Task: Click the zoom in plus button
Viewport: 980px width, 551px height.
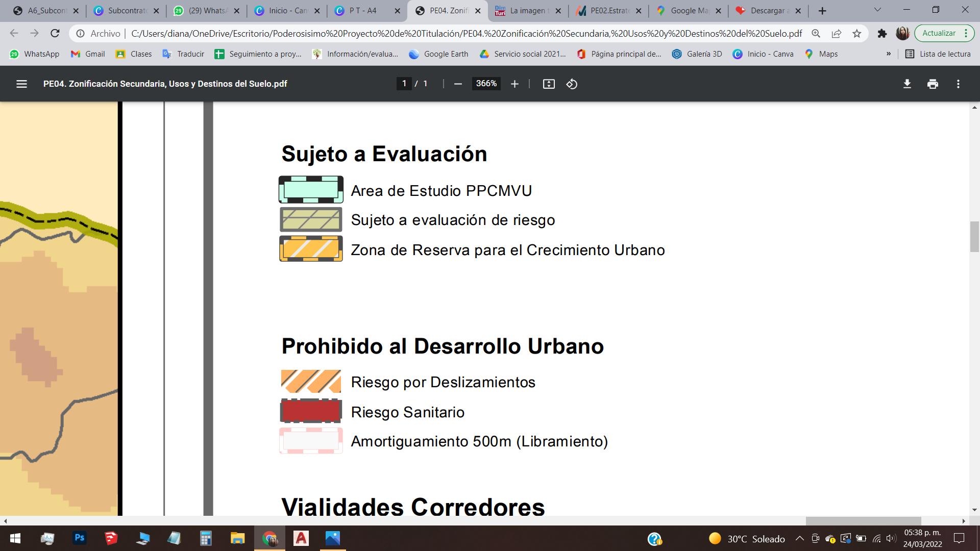Action: tap(514, 84)
